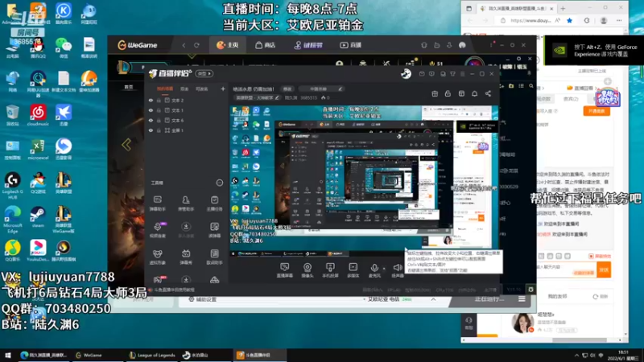
Task: Click the browser chat message input field
Action: tap(566, 268)
